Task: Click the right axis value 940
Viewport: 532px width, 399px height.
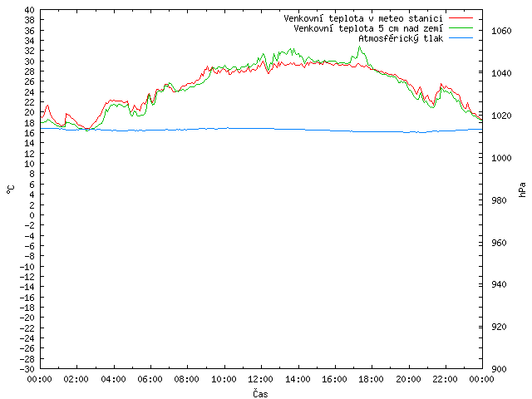Action: pyautogui.click(x=499, y=284)
